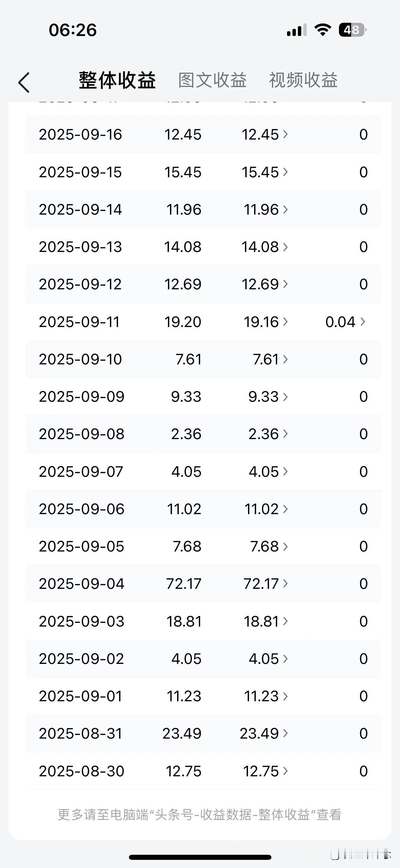Image resolution: width=400 pixels, height=868 pixels.
Task: Expand the 15.45 detail for 2025-09-15
Action: [265, 172]
